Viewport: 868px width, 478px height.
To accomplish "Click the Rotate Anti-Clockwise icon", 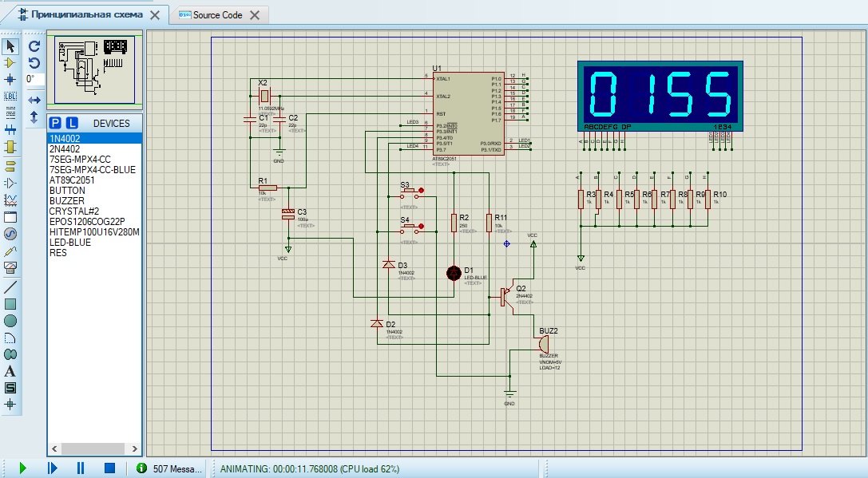I will click(x=34, y=62).
